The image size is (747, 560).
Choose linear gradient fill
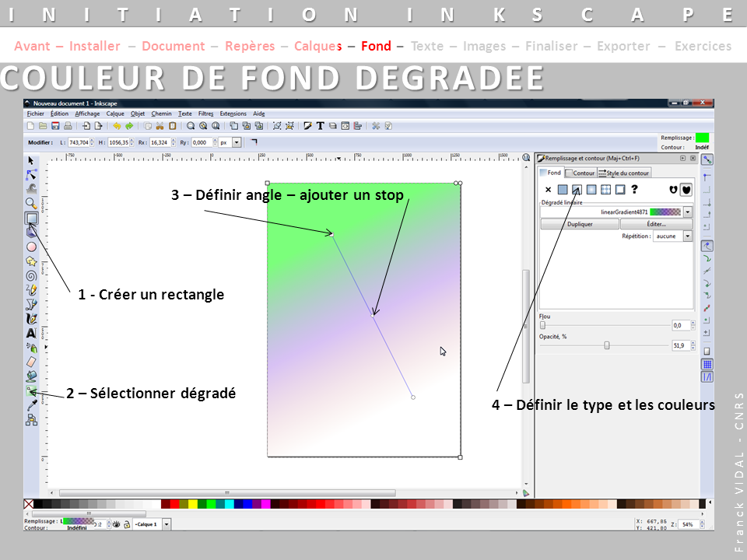(577, 190)
